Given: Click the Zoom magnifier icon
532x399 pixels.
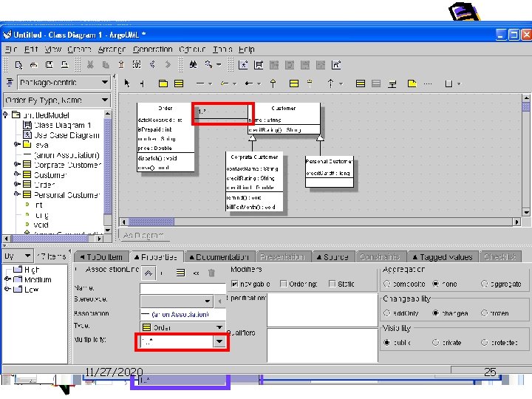Looking at the screenshot, I should [208, 65].
